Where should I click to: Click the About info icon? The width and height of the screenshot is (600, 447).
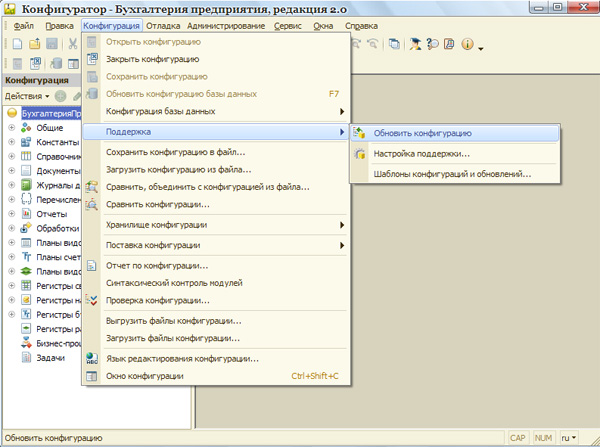(467, 44)
